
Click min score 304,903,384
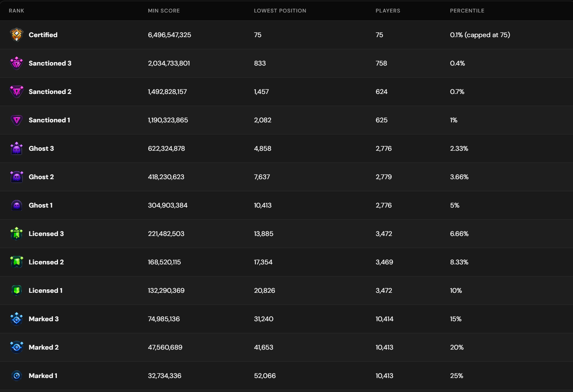point(168,205)
